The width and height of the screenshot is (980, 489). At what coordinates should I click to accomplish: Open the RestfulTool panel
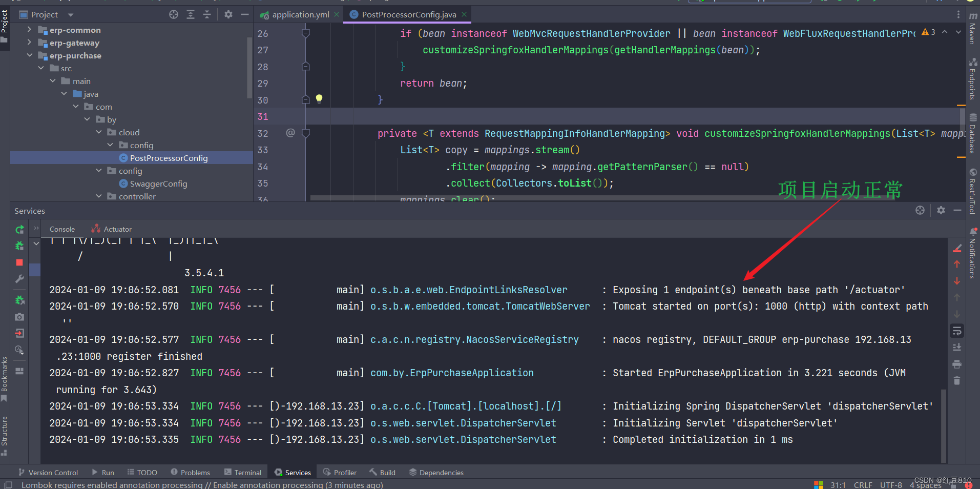[973, 190]
